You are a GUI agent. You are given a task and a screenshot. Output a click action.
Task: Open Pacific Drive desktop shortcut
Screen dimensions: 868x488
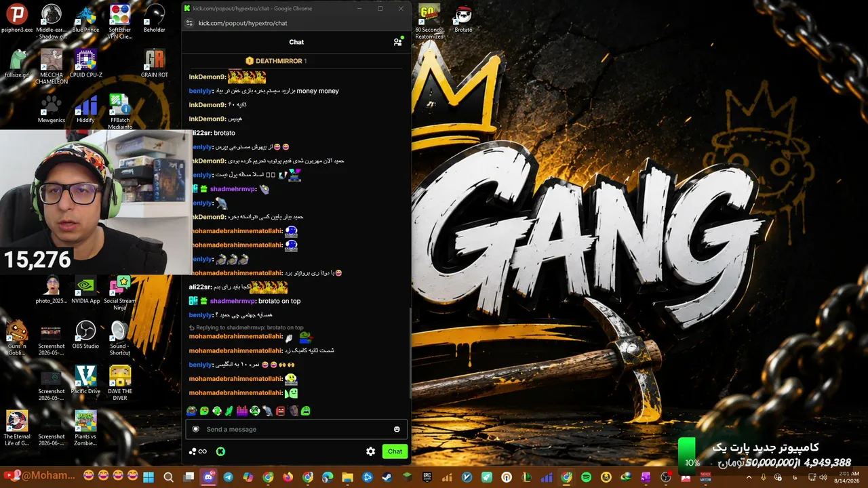(x=85, y=380)
